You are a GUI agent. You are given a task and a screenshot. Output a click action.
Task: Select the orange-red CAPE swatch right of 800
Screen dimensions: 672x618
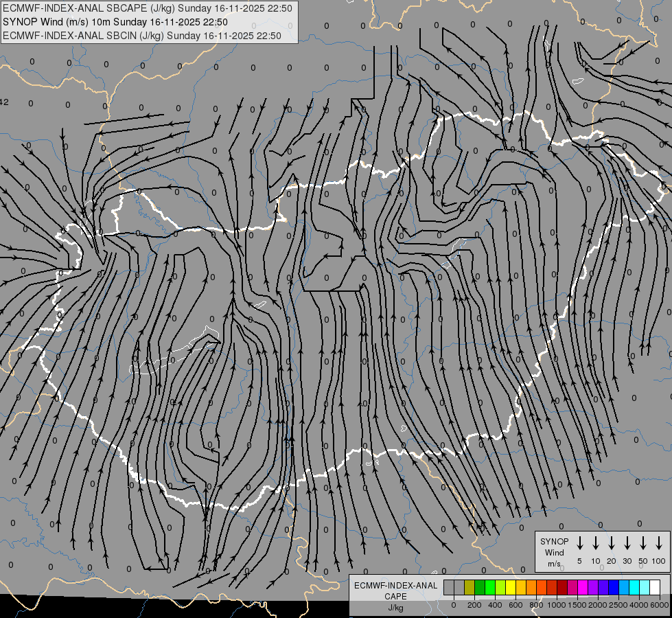[542, 587]
